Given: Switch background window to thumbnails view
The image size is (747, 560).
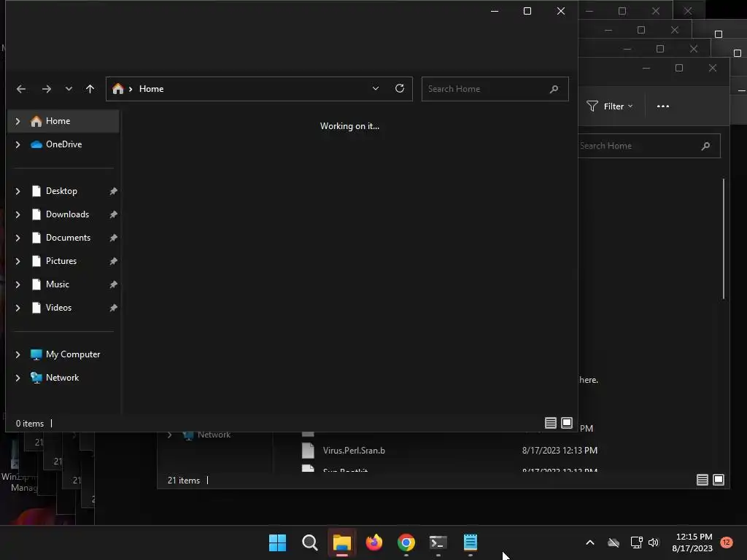Looking at the screenshot, I should click(x=719, y=480).
